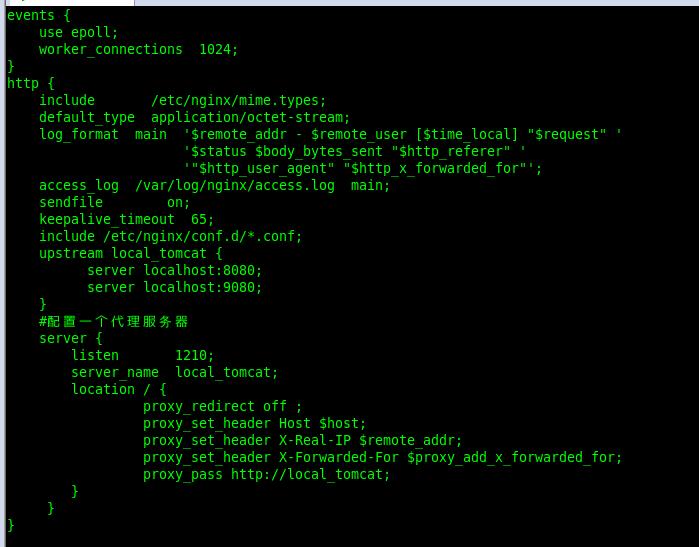Click the keepalive_timeout value 65
The height and width of the screenshot is (547, 699).
[x=201, y=219]
